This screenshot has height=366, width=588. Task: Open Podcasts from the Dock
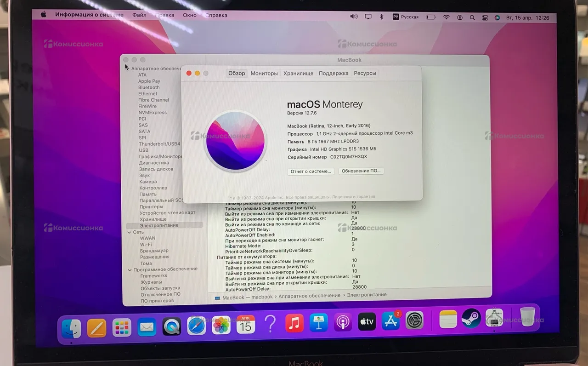pyautogui.click(x=343, y=322)
